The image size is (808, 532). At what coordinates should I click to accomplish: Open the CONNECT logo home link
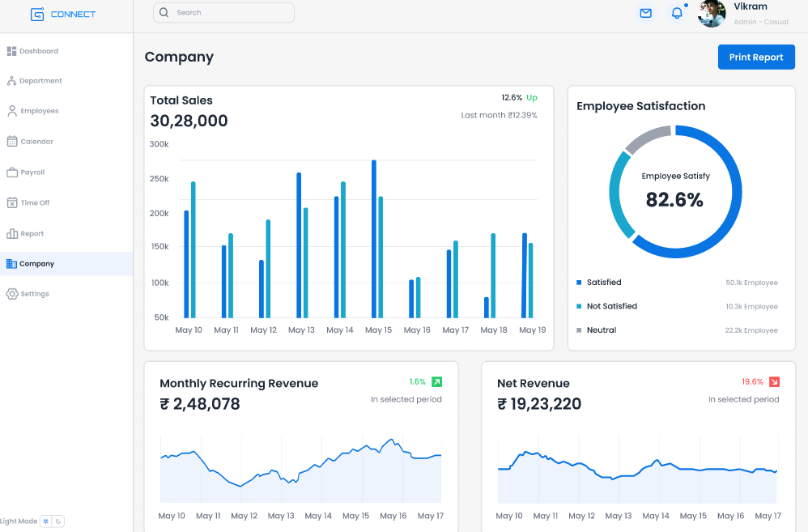pyautogui.click(x=62, y=14)
